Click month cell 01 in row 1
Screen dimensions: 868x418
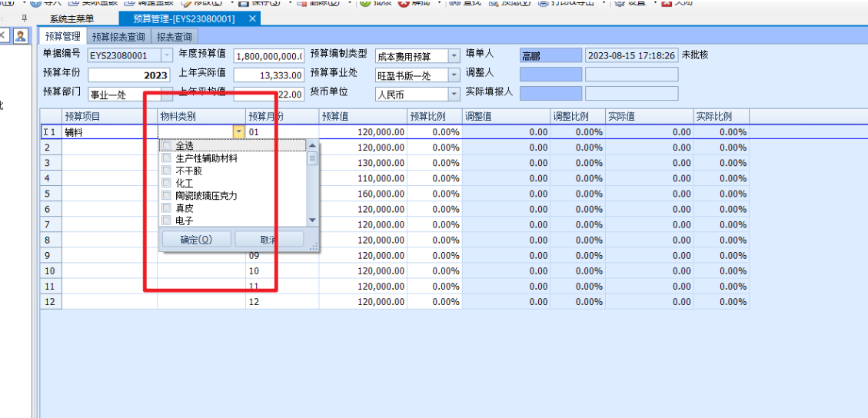click(282, 132)
